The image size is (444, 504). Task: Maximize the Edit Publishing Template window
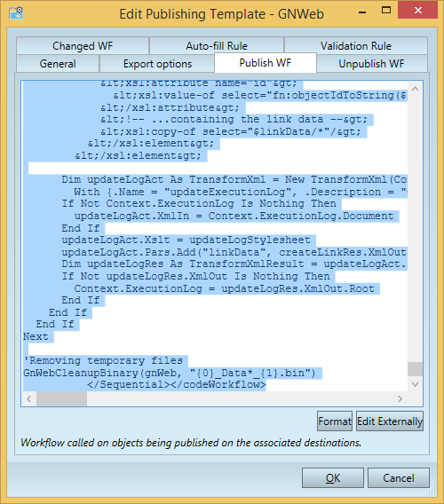(386, 11)
